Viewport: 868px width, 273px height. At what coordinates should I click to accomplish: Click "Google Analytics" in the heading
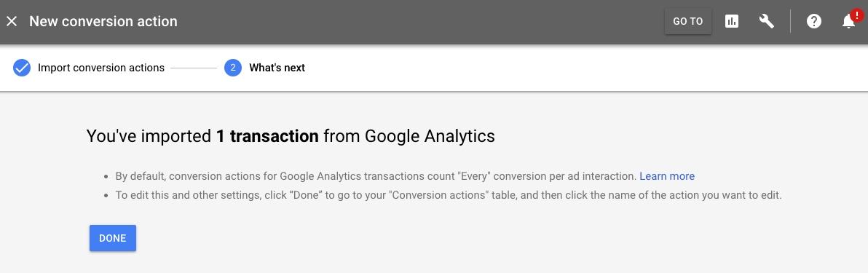click(x=430, y=136)
